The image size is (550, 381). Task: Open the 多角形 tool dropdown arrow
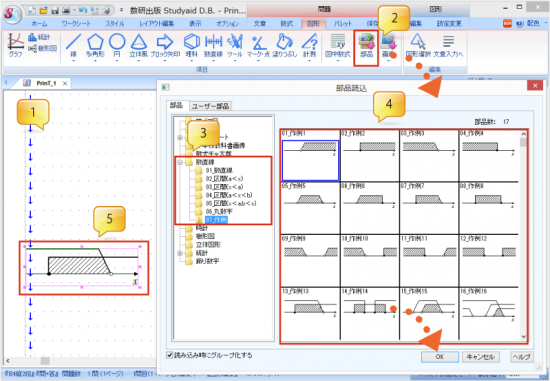pyautogui.click(x=95, y=61)
